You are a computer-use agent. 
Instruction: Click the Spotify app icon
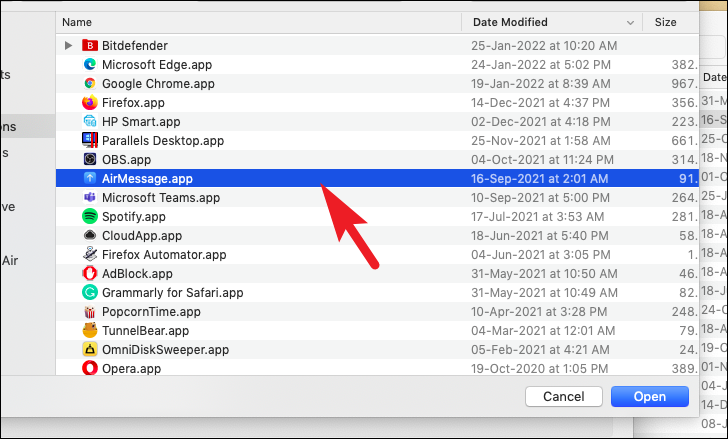[90, 217]
